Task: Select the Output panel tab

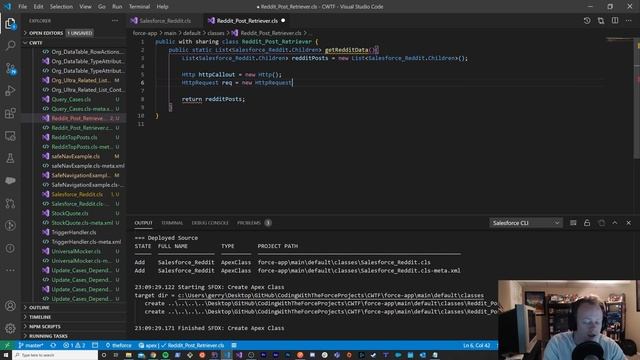Action: (143, 223)
